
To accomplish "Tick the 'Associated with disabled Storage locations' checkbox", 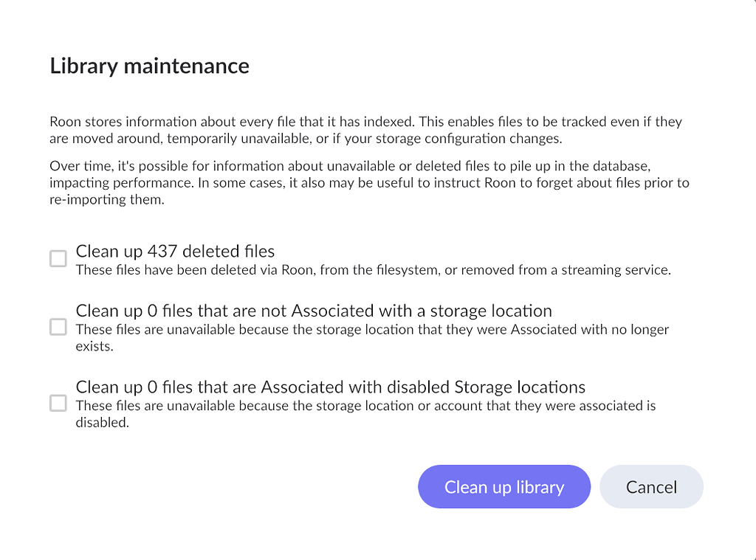I will pos(58,403).
